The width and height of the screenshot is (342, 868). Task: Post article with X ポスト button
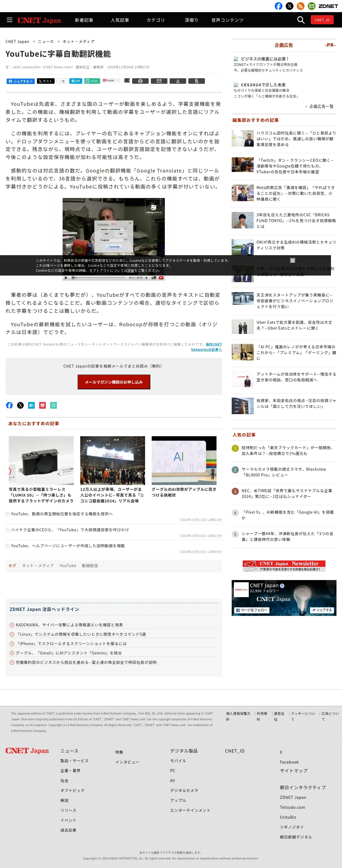tap(46, 81)
